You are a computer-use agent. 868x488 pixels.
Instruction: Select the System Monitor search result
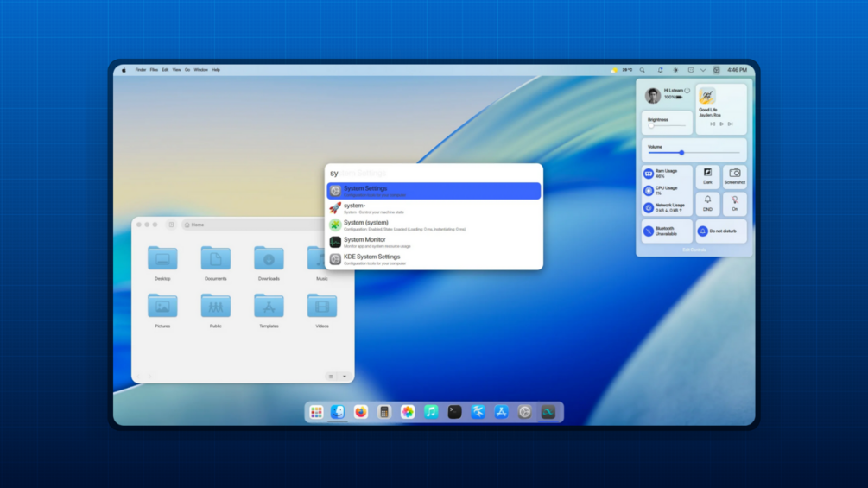pos(434,243)
